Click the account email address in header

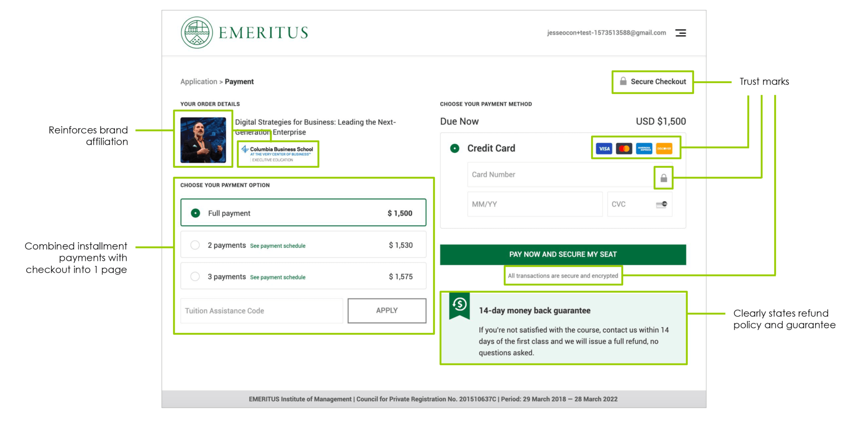pyautogui.click(x=606, y=33)
